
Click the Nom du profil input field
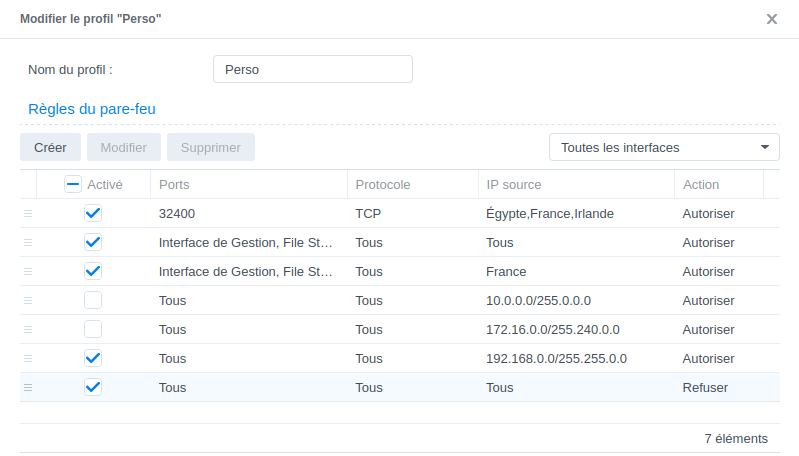(x=312, y=69)
